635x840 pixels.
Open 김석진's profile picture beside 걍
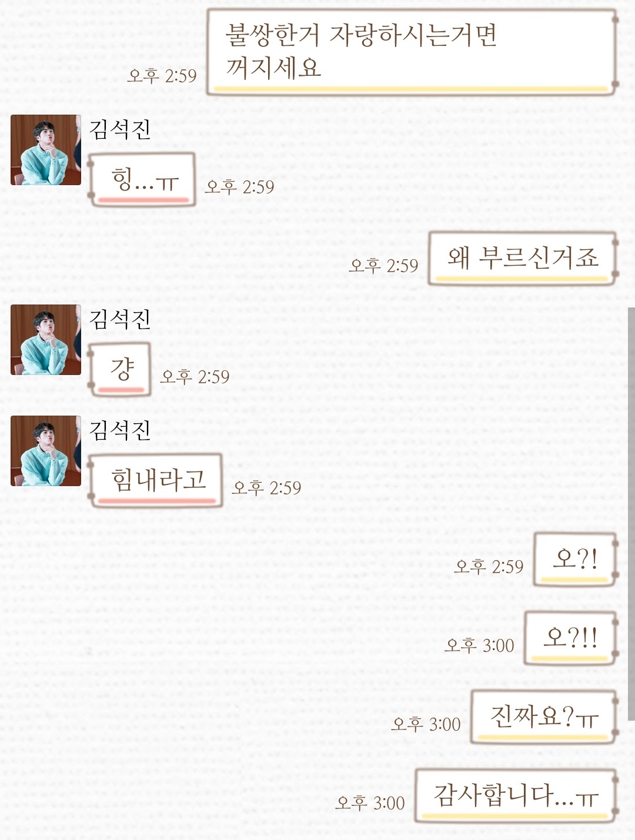[x=46, y=340]
